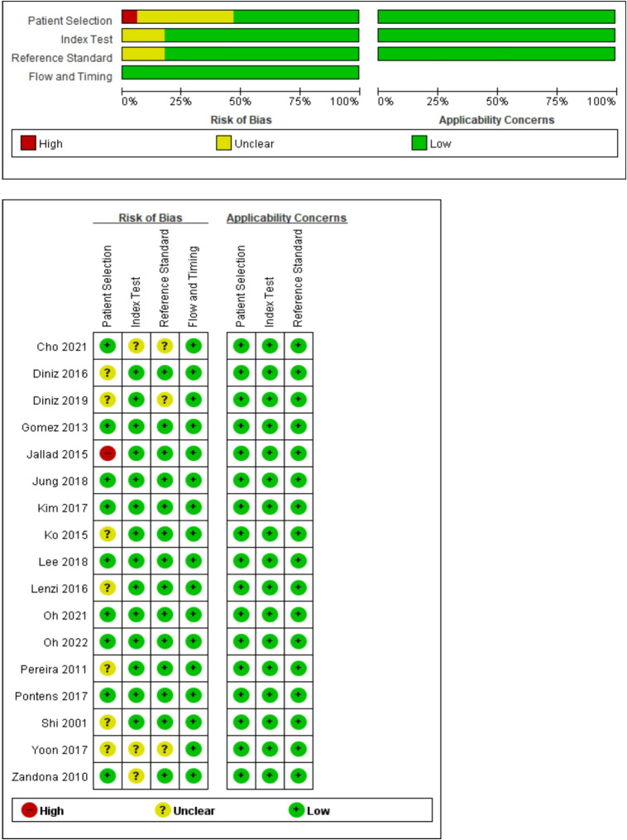Click Pereira 2011 unclear Patient Selection bias icon
Image resolution: width=627 pixels, height=840 pixels.
(x=108, y=668)
